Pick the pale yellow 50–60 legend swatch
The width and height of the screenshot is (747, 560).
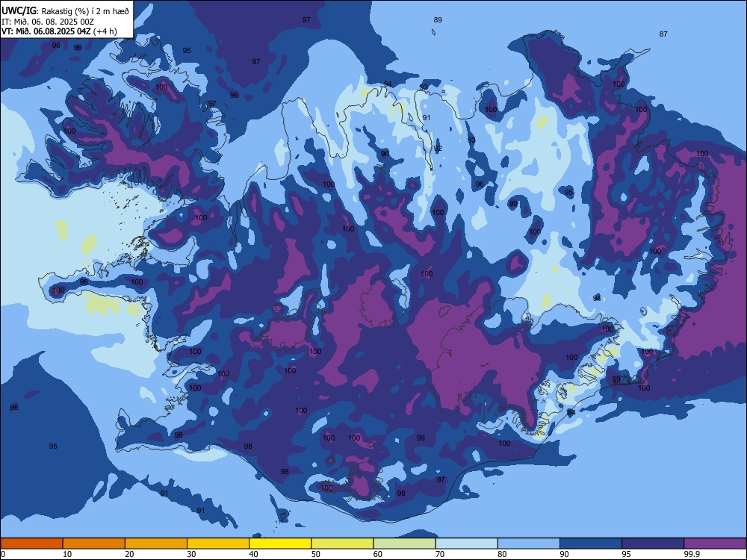click(343, 544)
